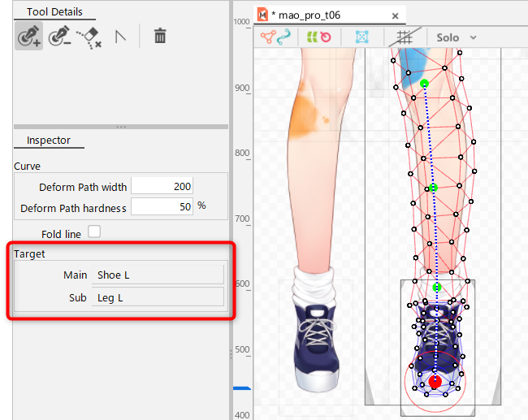Click the red control point on the shoe

pyautogui.click(x=435, y=381)
